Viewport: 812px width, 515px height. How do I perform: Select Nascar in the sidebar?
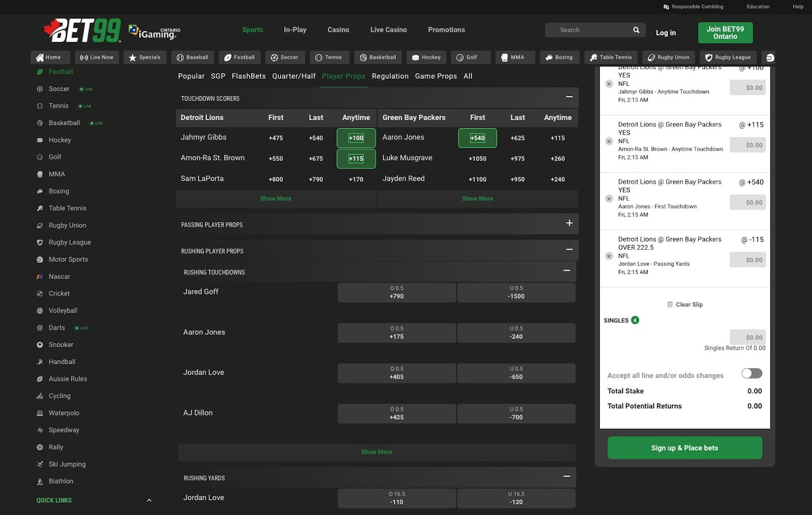tap(59, 277)
